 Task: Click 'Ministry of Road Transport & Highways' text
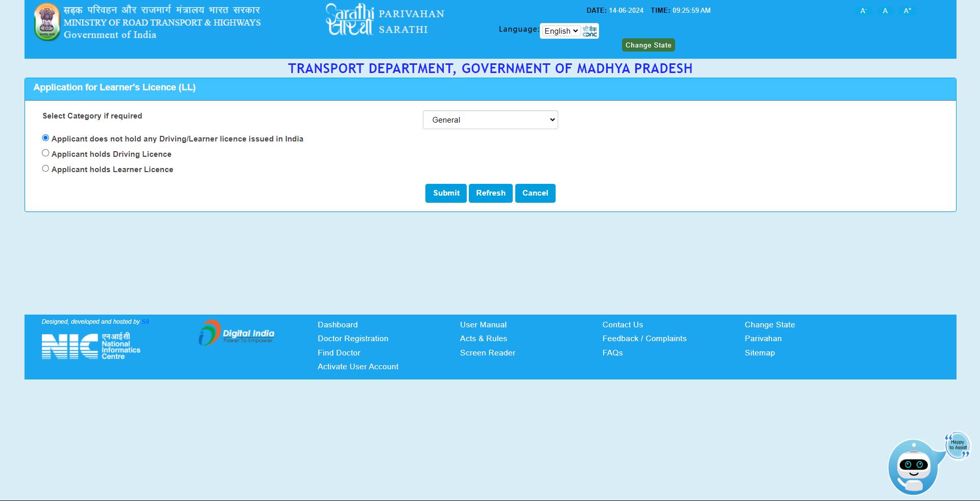tap(162, 22)
